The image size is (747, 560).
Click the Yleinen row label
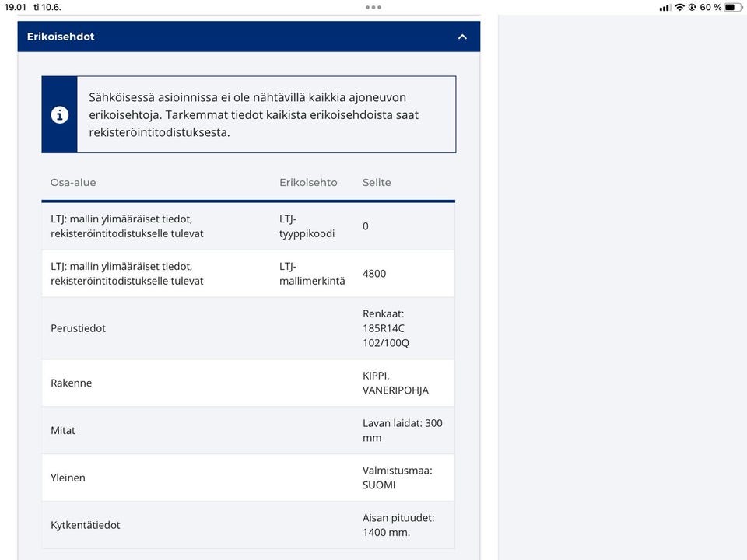[x=68, y=478]
